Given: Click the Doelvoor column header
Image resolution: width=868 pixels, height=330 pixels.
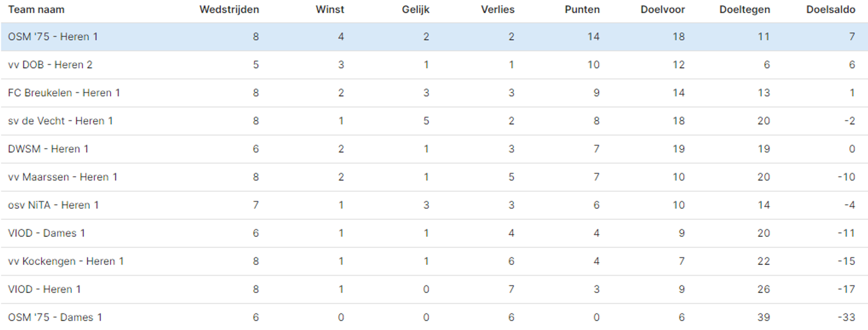Looking at the screenshot, I should point(663,9).
